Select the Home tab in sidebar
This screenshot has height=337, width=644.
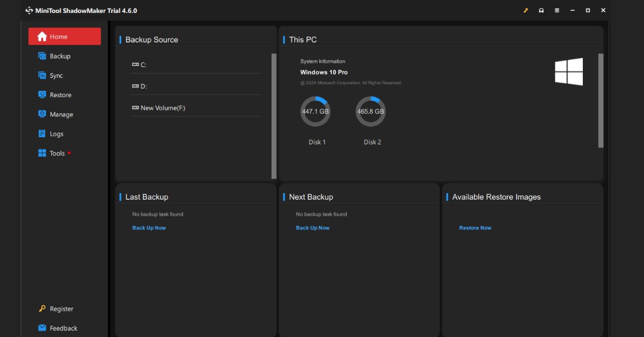click(x=64, y=36)
